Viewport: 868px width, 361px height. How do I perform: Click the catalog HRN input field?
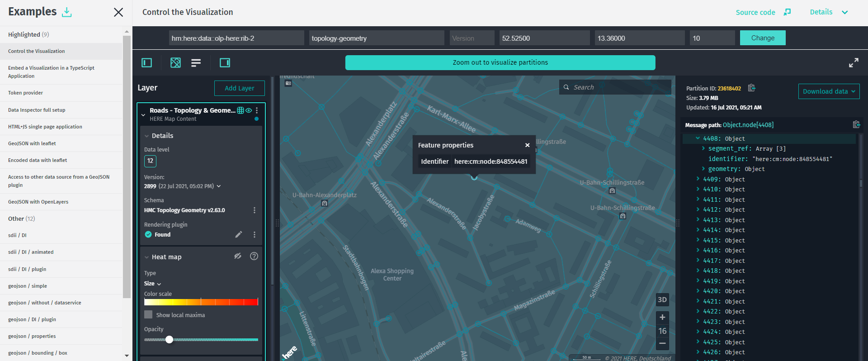[236, 38]
